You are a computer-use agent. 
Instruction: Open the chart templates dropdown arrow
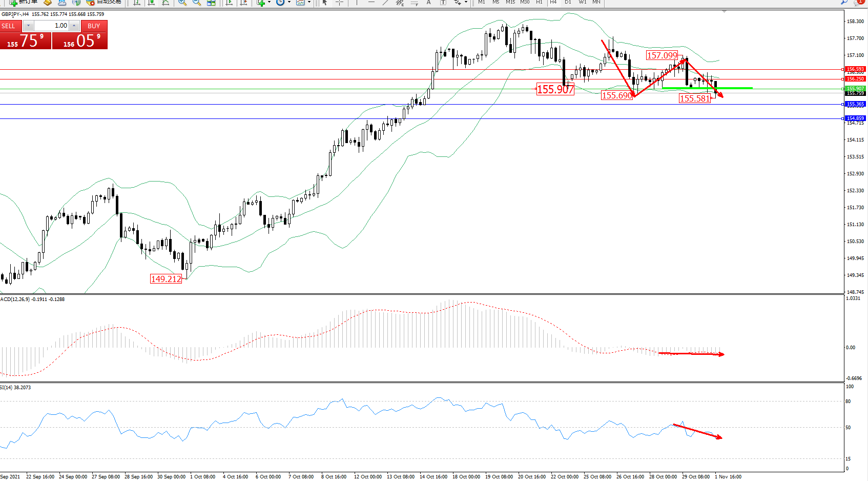click(x=309, y=3)
